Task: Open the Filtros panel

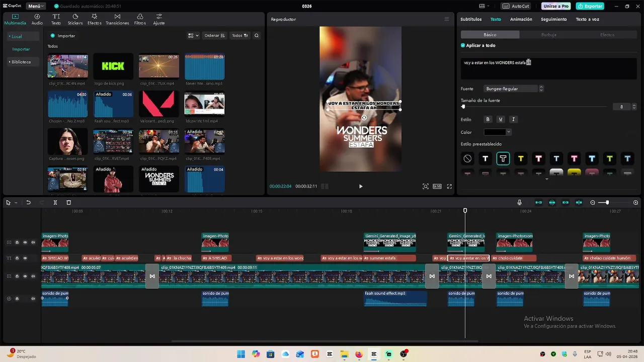Action: (140, 19)
